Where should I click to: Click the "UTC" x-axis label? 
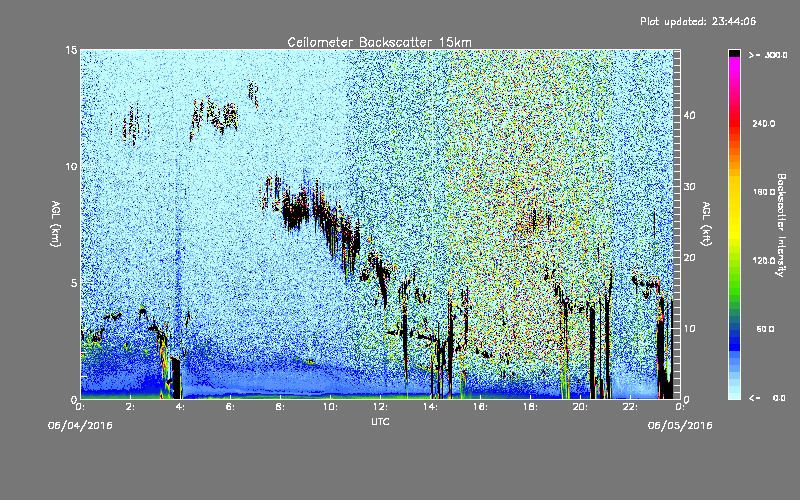click(x=380, y=421)
